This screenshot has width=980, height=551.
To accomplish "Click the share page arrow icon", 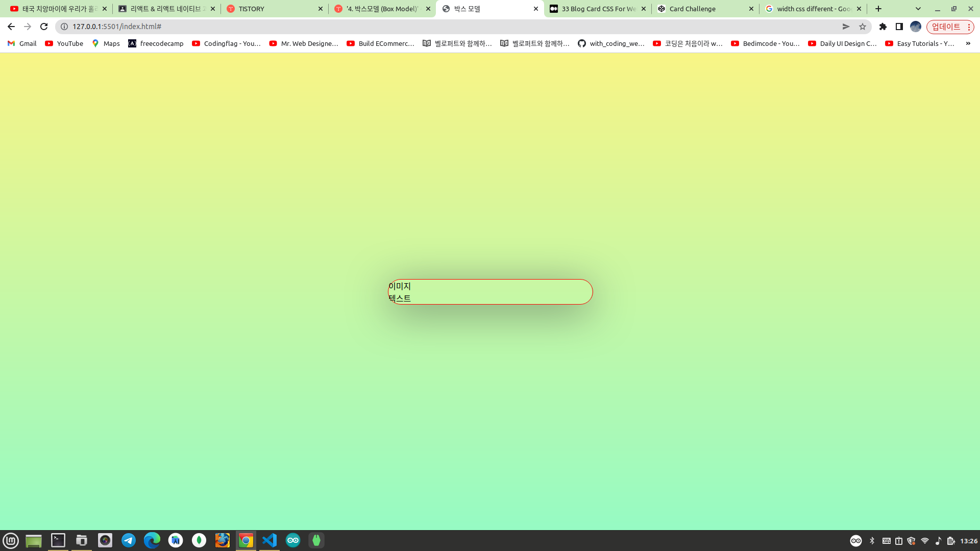I will pos(846,27).
